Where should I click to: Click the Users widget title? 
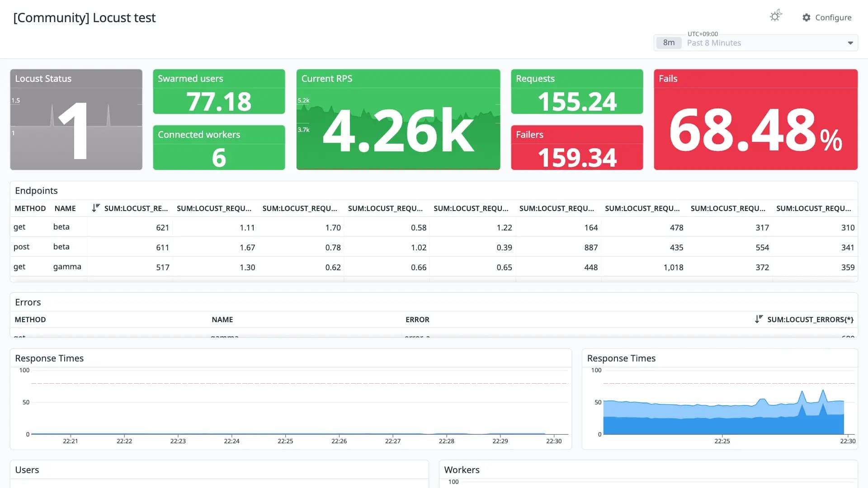[x=27, y=470]
